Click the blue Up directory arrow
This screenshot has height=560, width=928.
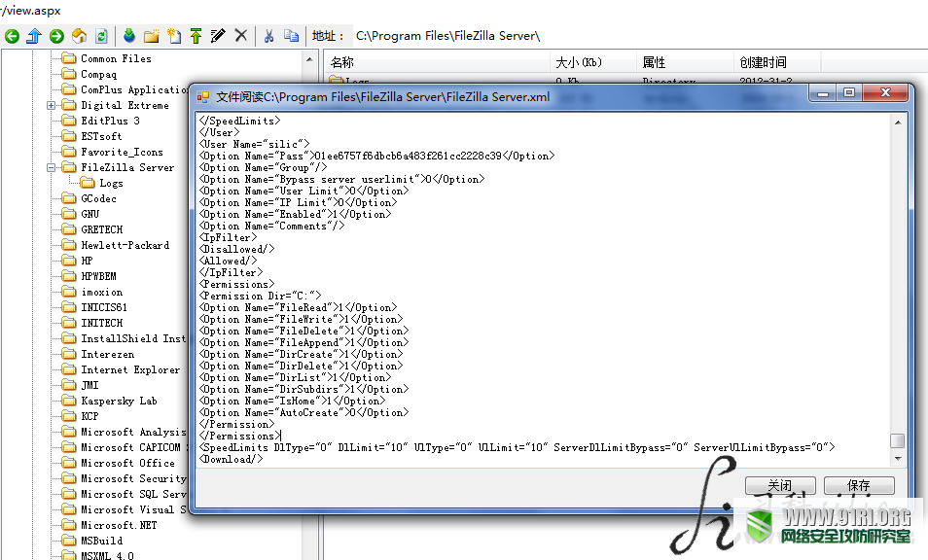34,36
